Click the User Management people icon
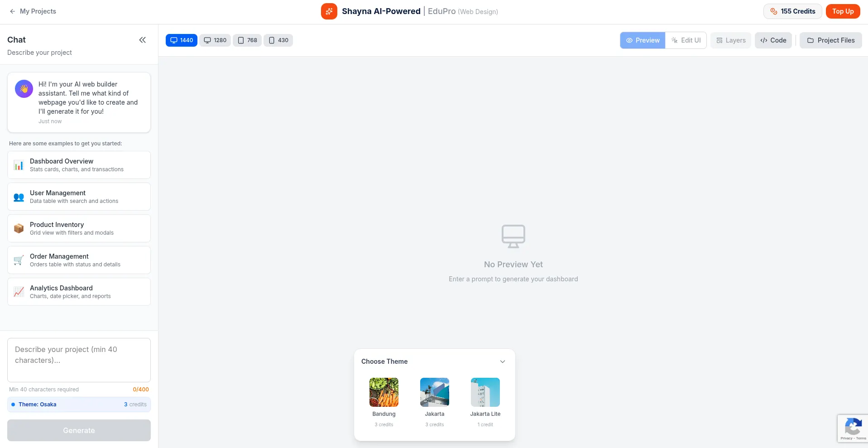This screenshot has width=868, height=448. point(19,197)
